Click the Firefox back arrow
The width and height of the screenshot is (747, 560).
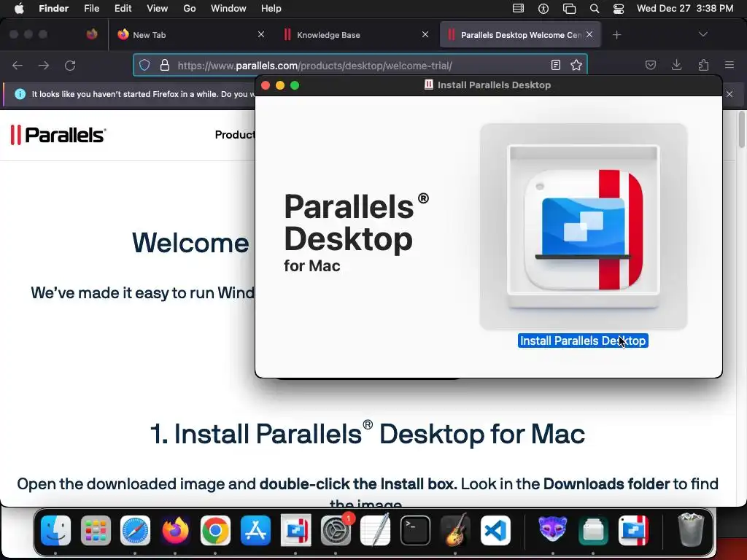18,65
